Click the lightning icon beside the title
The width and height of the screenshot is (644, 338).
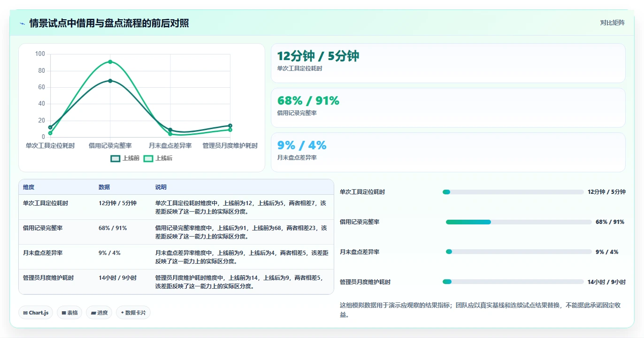pos(22,23)
